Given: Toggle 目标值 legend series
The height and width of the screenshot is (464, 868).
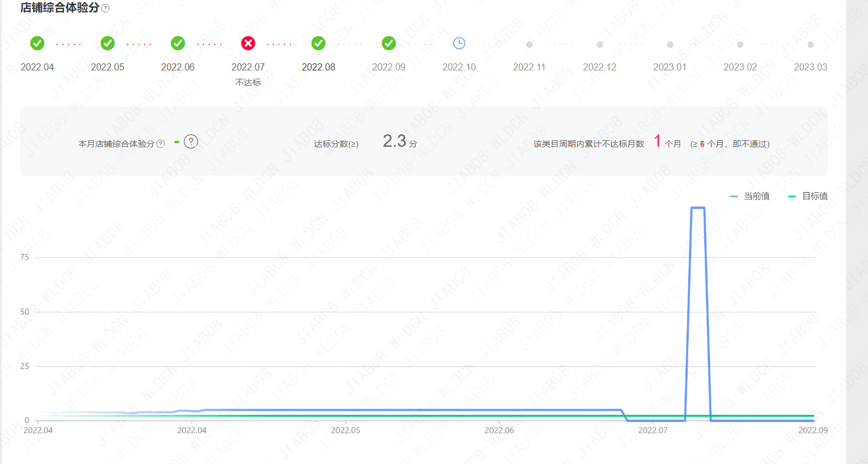Looking at the screenshot, I should tap(808, 196).
